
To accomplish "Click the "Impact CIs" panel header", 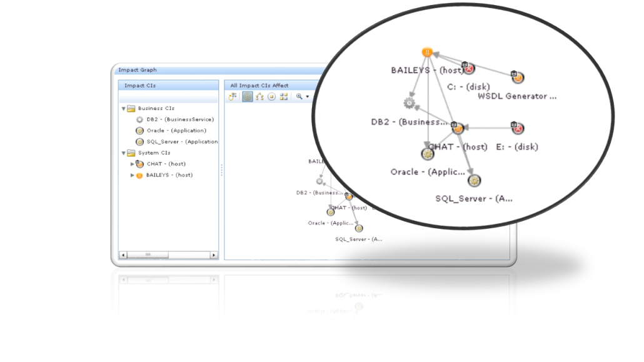I will [168, 86].
